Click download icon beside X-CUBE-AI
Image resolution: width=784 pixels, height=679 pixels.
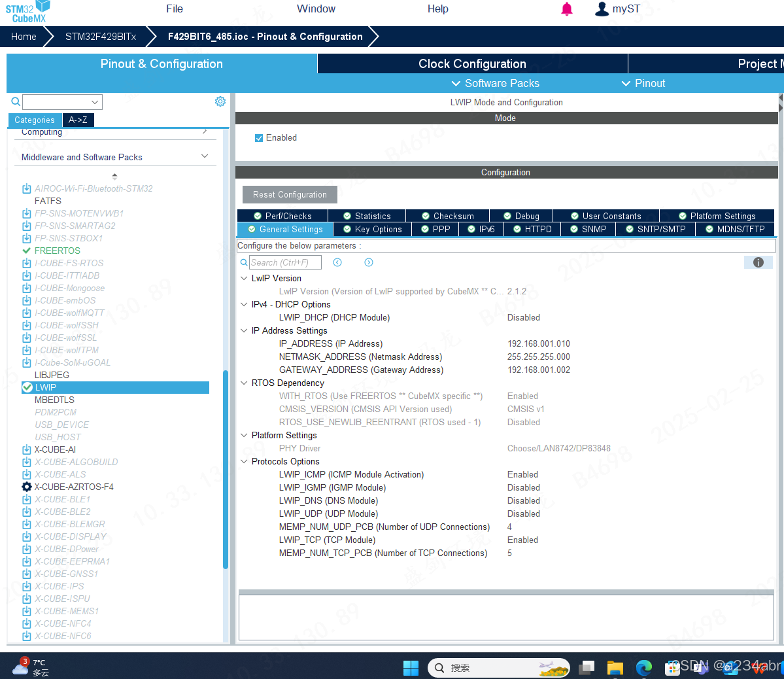pos(27,450)
